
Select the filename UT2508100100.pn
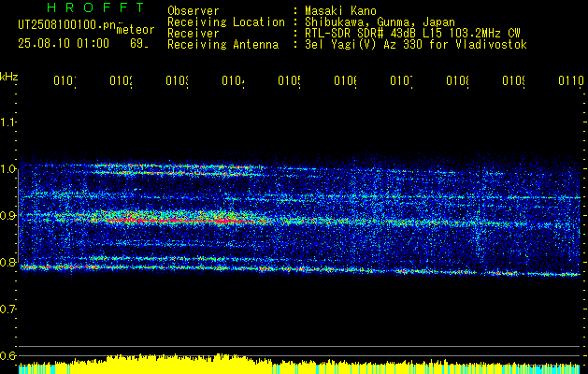pos(66,25)
